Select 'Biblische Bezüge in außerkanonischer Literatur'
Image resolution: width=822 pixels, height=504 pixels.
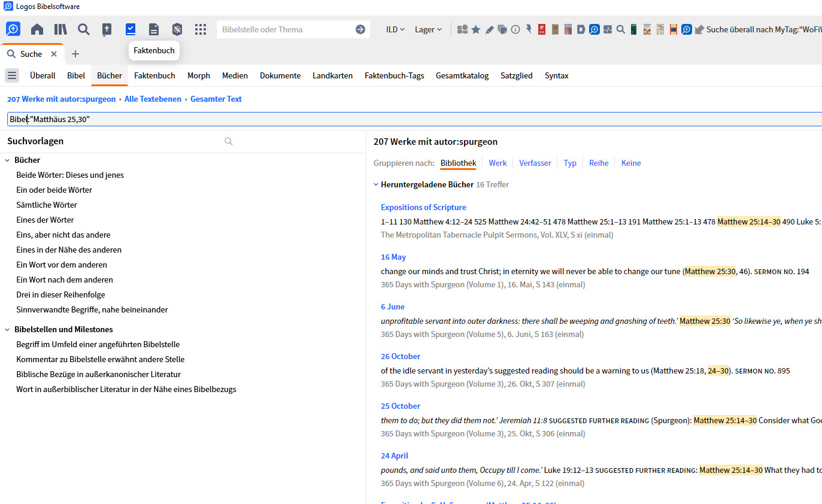99,374
